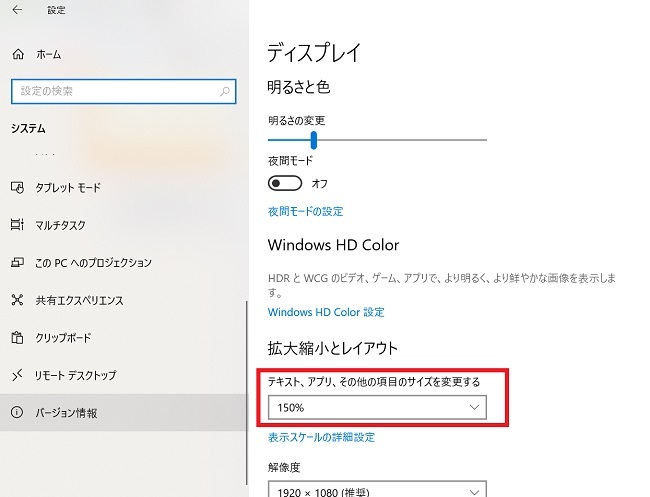Image resolution: width=650 pixels, height=497 pixels.
Task: Click the クリップボード icon
Action: (17, 337)
